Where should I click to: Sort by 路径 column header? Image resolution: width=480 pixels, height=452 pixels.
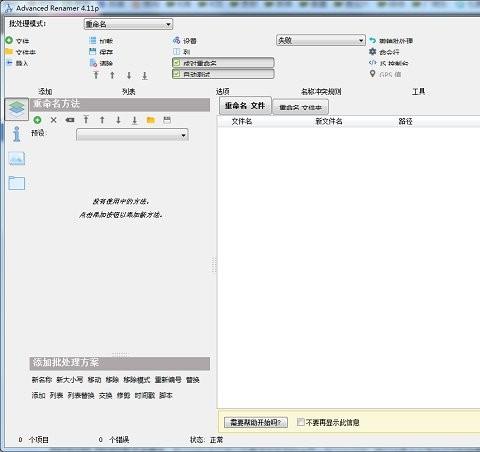click(406, 121)
